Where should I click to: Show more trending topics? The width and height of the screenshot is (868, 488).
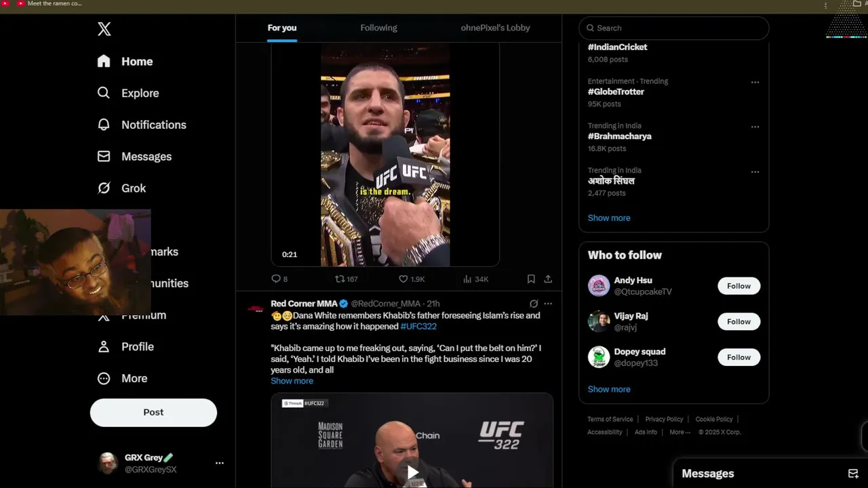[x=609, y=218]
